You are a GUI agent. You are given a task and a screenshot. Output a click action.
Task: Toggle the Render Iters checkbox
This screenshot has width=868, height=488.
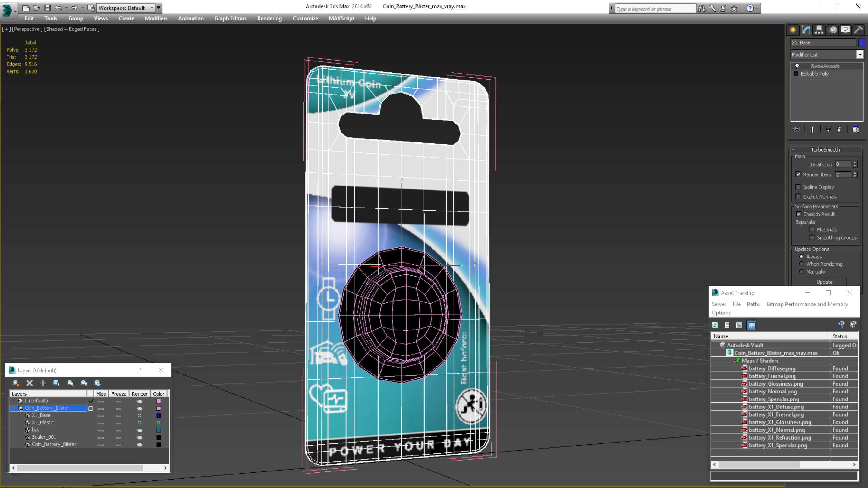pyautogui.click(x=798, y=174)
